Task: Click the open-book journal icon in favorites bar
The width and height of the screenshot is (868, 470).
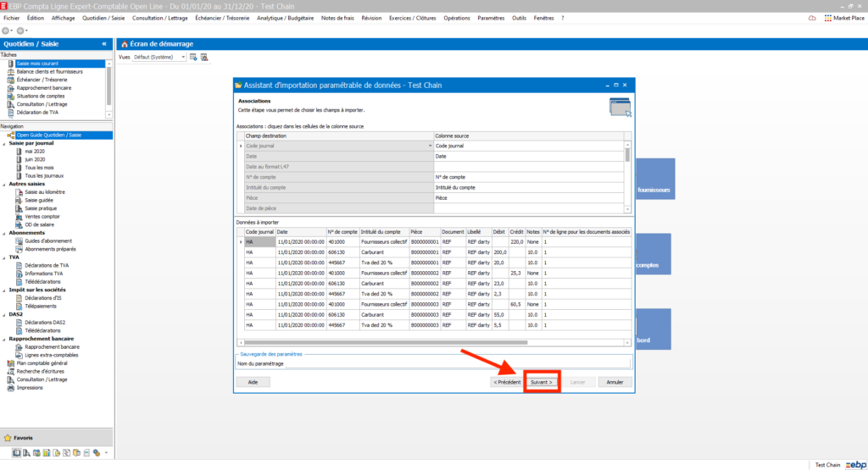Action: (x=17, y=453)
